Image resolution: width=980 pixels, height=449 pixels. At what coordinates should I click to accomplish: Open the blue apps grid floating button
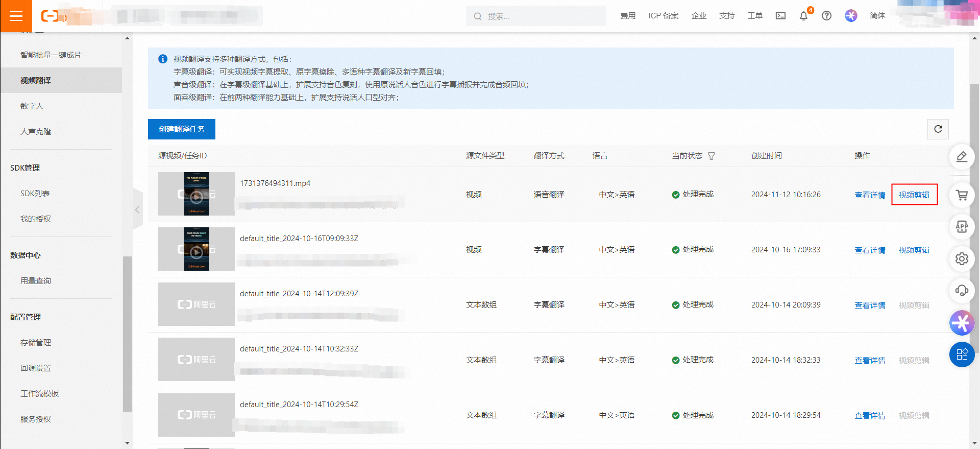point(962,355)
